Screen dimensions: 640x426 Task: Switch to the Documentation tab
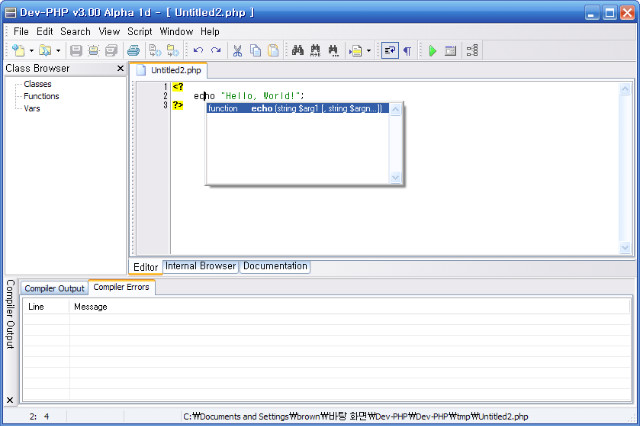[275, 266]
